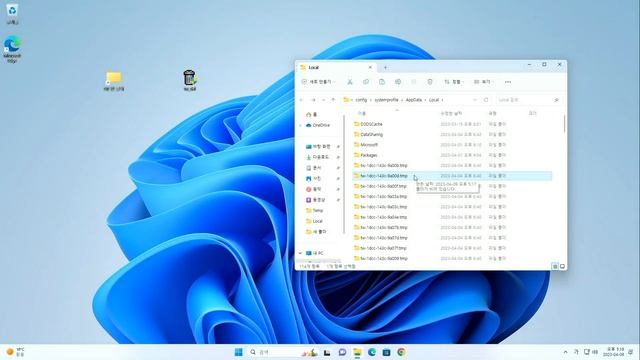Expand chevron after Local in address bar

(x=442, y=100)
